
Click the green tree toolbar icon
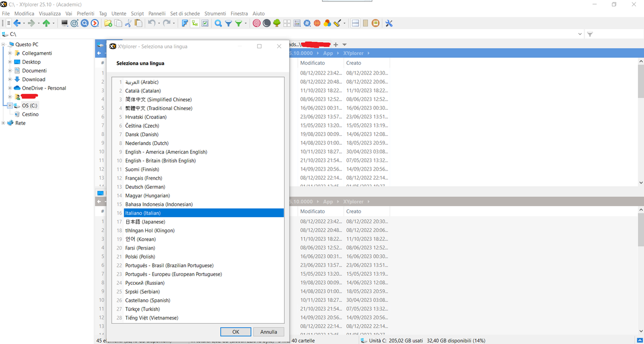pyautogui.click(x=277, y=23)
